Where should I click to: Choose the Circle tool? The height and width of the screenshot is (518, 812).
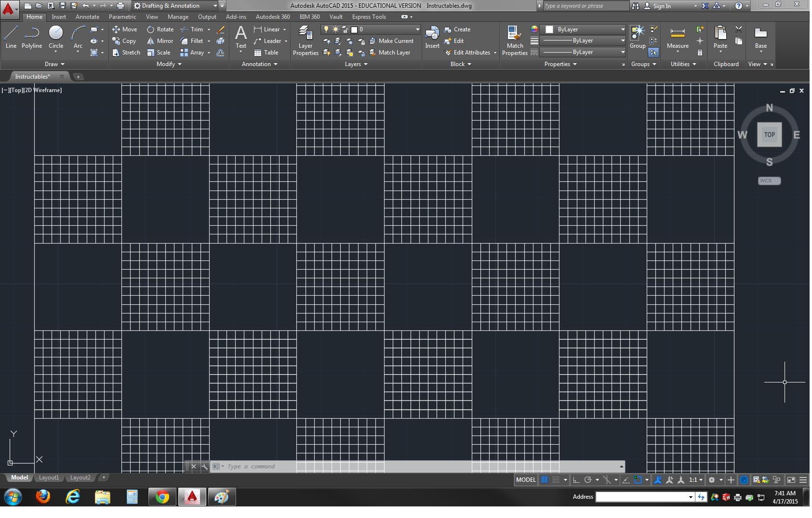coord(56,37)
